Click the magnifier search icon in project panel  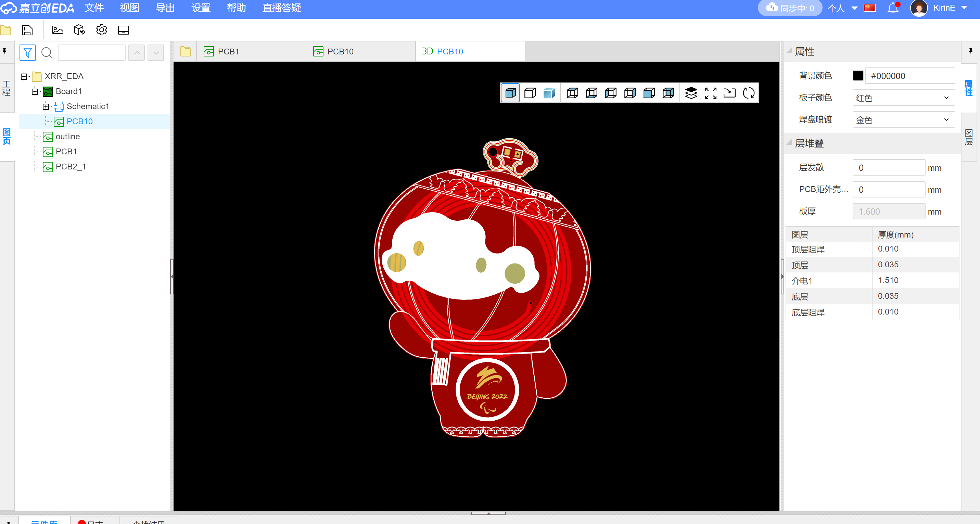(47, 52)
